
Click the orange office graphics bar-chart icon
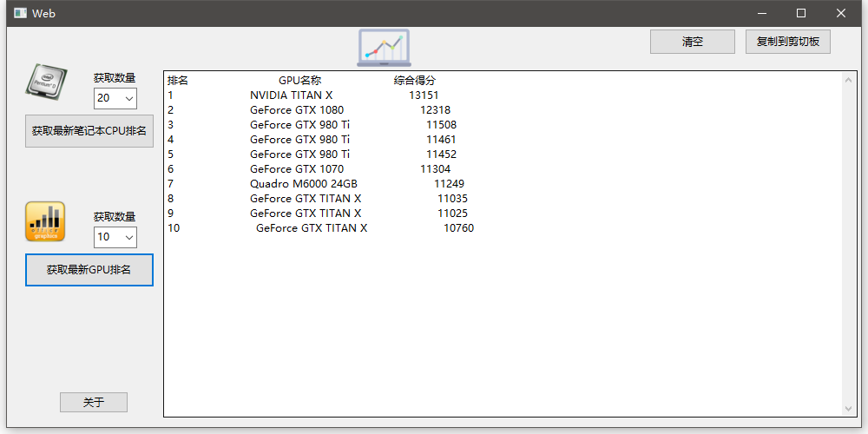click(x=45, y=221)
